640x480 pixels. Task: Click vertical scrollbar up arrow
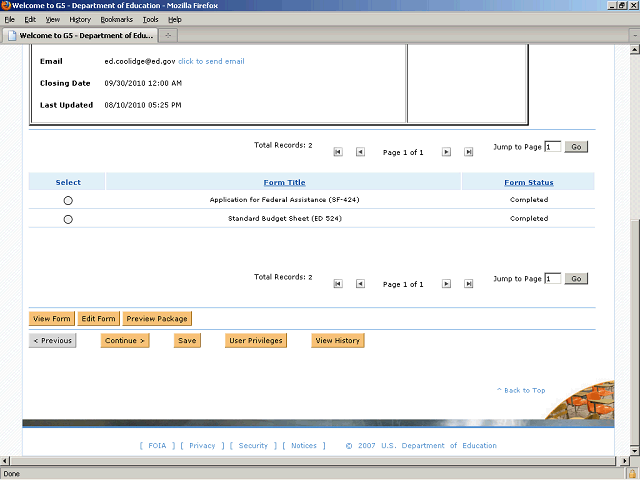click(634, 50)
